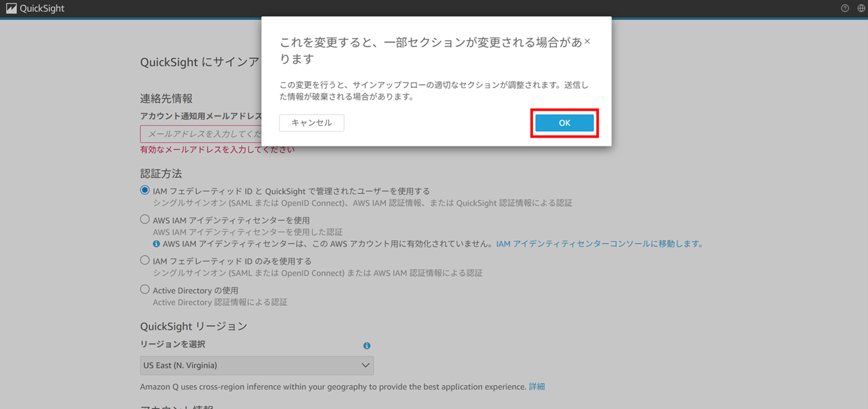Open the 詳細 link about cross-region inference
The image size is (868, 409).
536,387
